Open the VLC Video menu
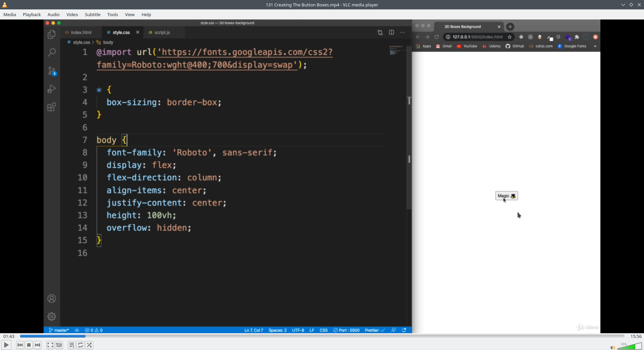Image resolution: width=644 pixels, height=350 pixels. point(72,14)
